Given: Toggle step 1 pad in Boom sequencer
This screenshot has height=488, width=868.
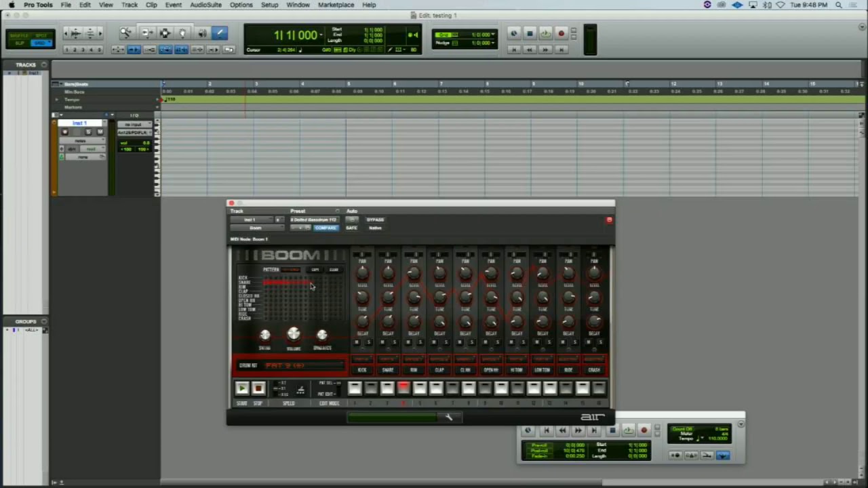Looking at the screenshot, I should 354,388.
